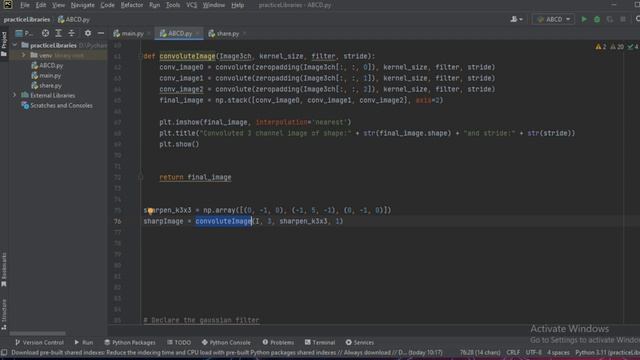Collapse all items in project tree
This screenshot has width=640, height=360.
point(72,33)
